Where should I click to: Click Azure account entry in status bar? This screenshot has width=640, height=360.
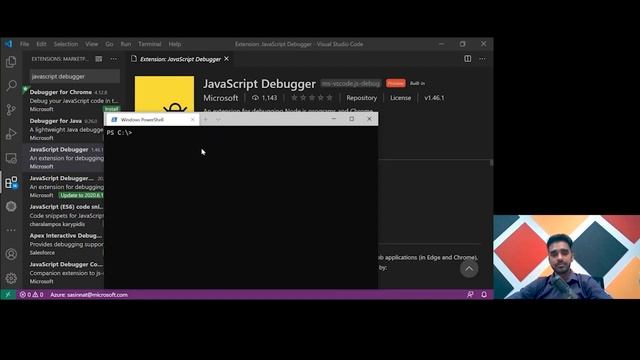pos(89,294)
